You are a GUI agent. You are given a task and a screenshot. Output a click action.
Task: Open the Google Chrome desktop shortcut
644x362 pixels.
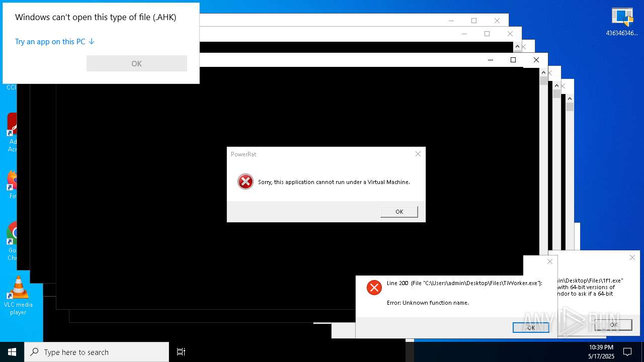click(12, 241)
